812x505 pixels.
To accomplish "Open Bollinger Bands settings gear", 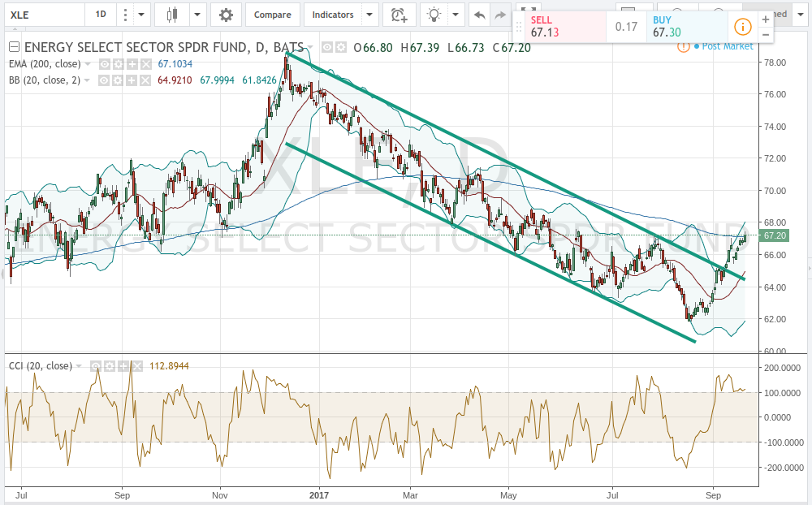I will [x=118, y=80].
